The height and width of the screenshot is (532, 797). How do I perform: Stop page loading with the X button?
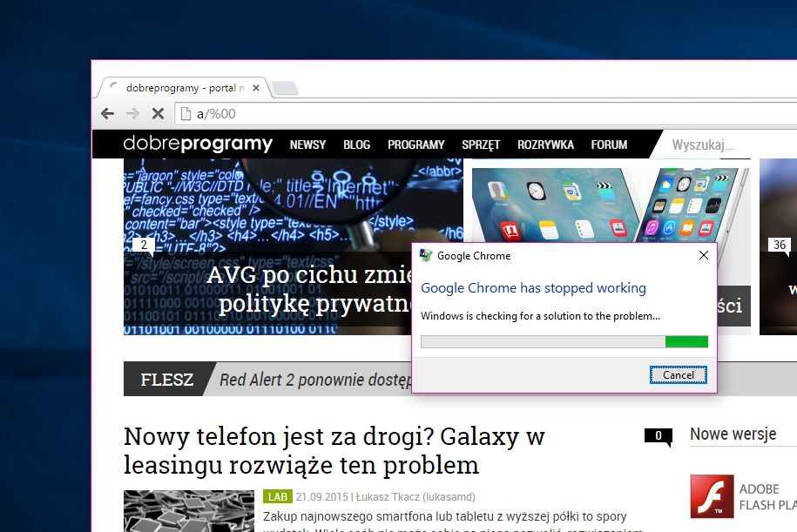(158, 113)
